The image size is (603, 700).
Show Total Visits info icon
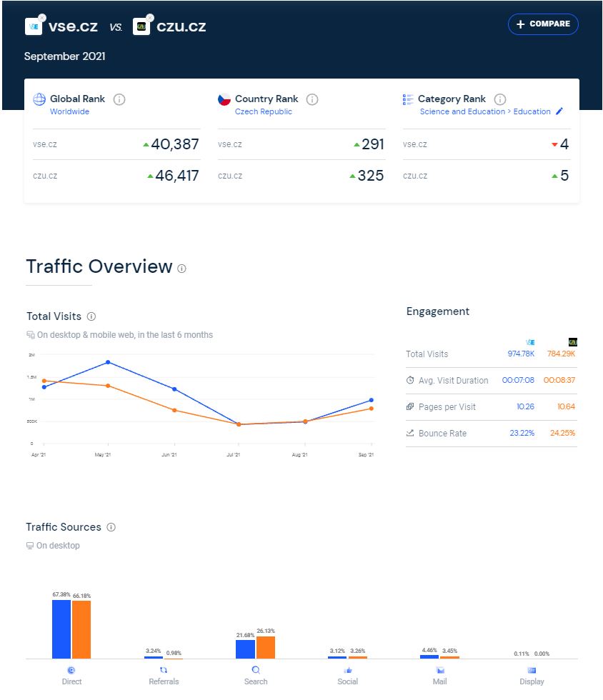tap(91, 316)
